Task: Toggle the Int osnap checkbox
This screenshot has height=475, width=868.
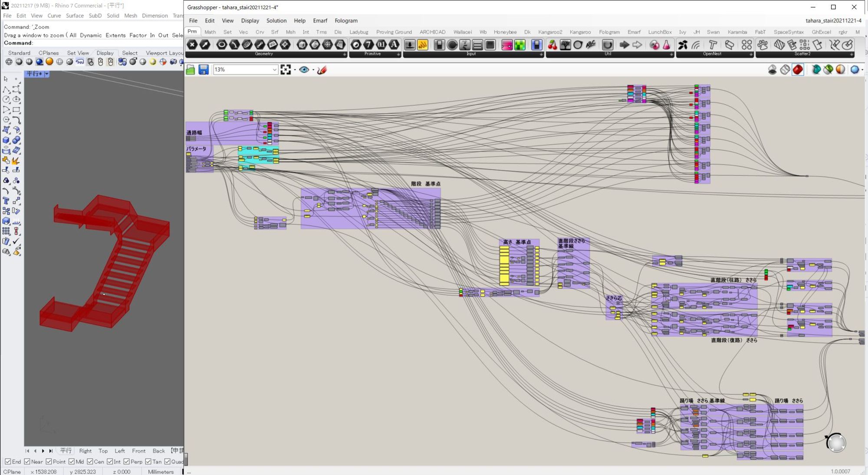Action: [110, 462]
